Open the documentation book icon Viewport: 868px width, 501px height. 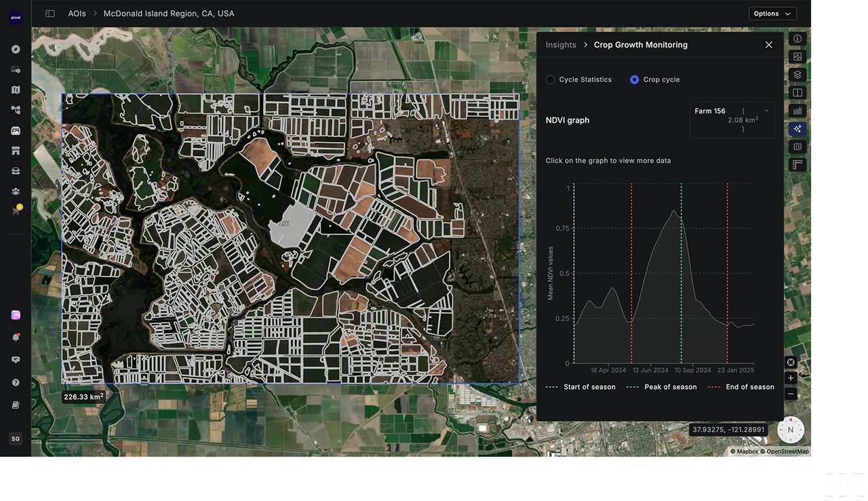point(16,405)
